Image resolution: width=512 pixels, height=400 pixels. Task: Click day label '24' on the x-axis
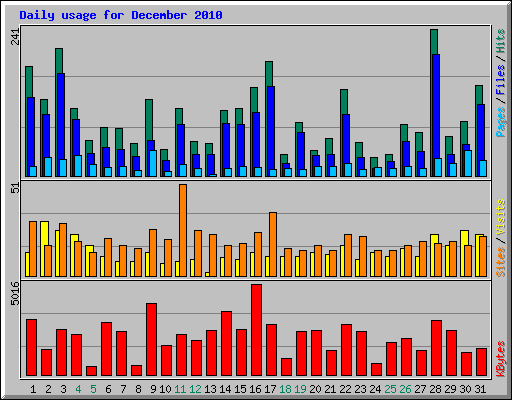(375, 389)
